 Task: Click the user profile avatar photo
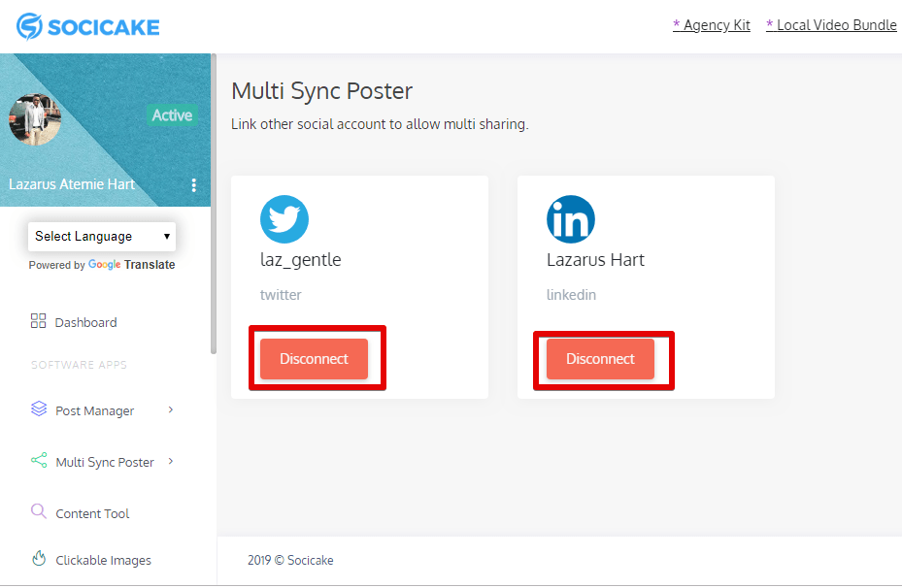point(35,118)
